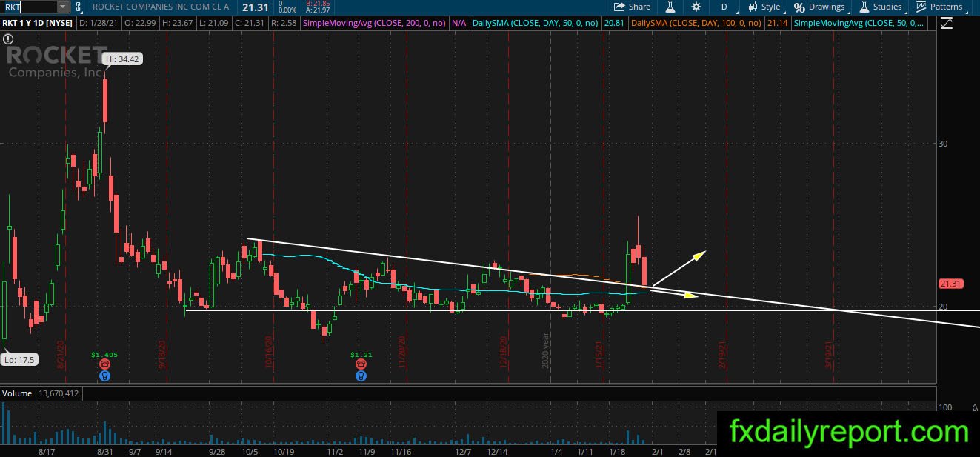Viewport: 980px width, 457px height.
Task: Open the D timeframe selector
Action: [724, 7]
